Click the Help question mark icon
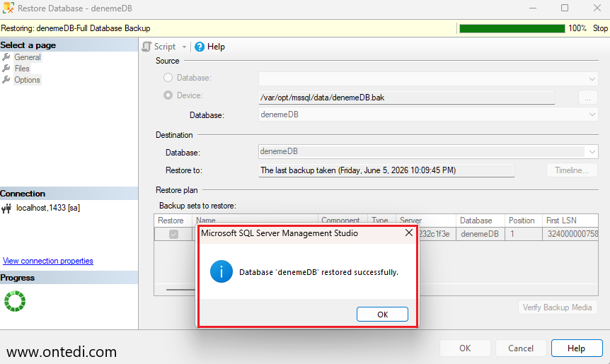Viewport: 610px width, 364px height. coord(200,47)
